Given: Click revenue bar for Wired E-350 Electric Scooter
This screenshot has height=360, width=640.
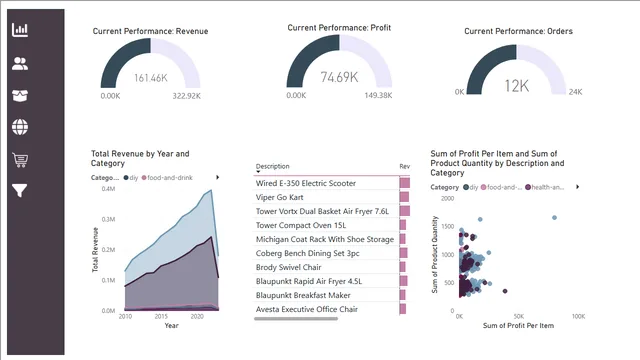Looking at the screenshot, I should tap(404, 183).
